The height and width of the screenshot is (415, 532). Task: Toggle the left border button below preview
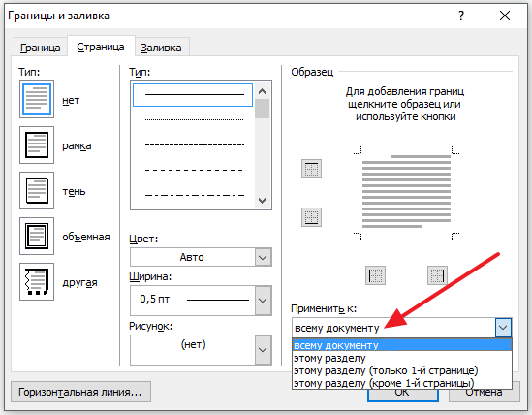(x=375, y=275)
